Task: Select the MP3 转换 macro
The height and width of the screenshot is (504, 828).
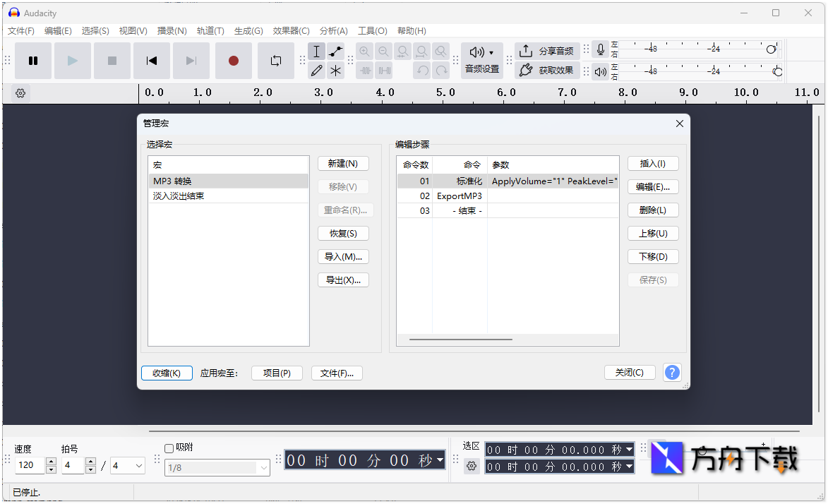Action: click(228, 181)
